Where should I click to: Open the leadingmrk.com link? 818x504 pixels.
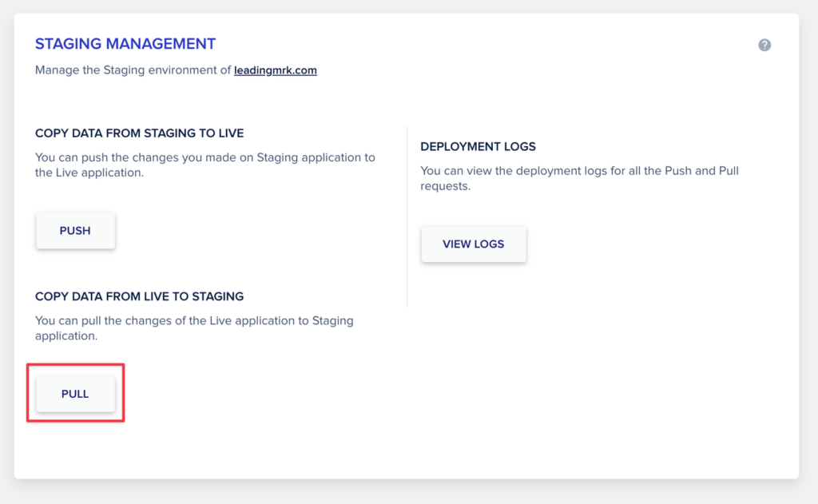(x=276, y=70)
